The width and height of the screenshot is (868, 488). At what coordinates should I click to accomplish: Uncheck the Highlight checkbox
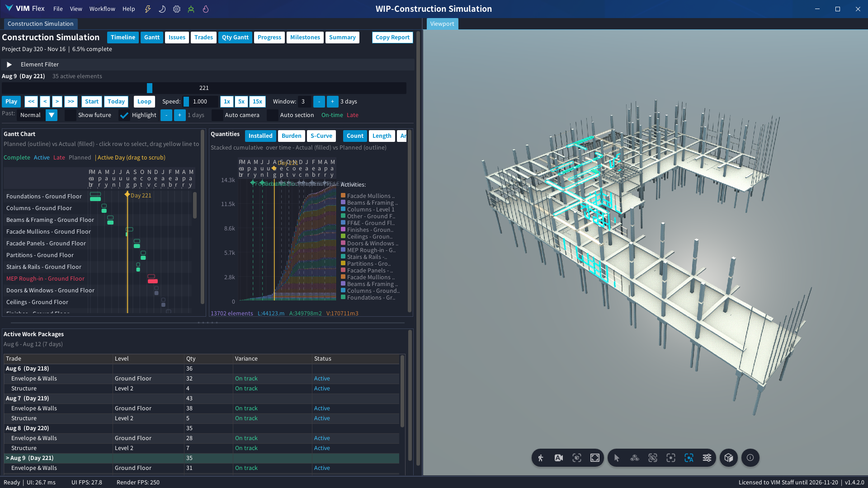tap(124, 115)
